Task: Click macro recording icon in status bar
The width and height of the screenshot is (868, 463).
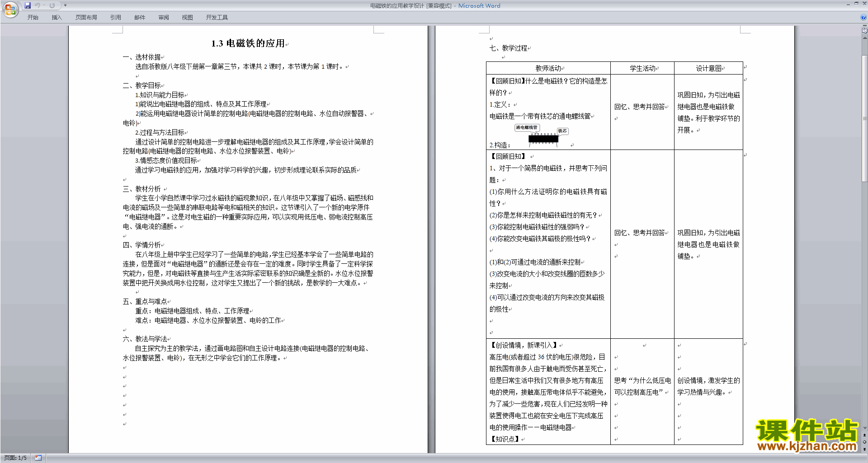Action: tap(38, 458)
